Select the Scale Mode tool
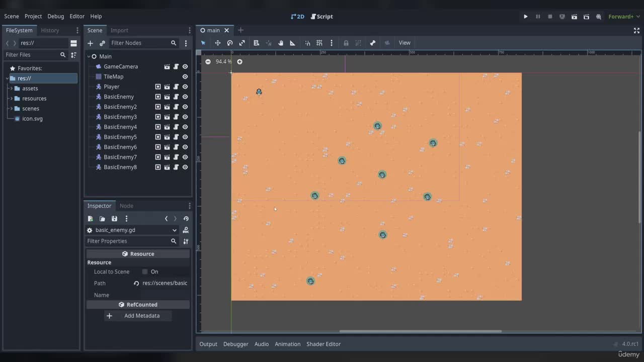 242,43
